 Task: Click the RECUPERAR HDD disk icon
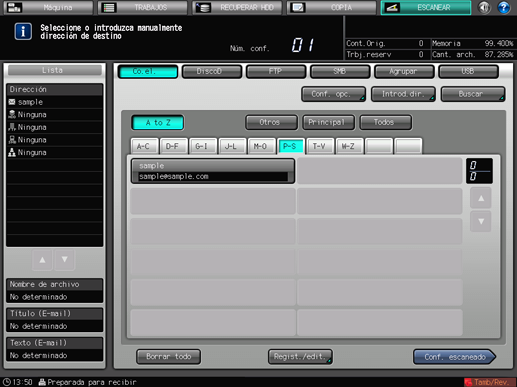click(203, 8)
